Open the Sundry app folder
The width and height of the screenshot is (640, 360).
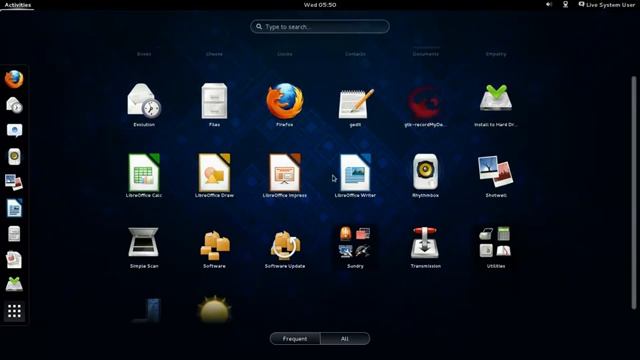pyautogui.click(x=355, y=247)
